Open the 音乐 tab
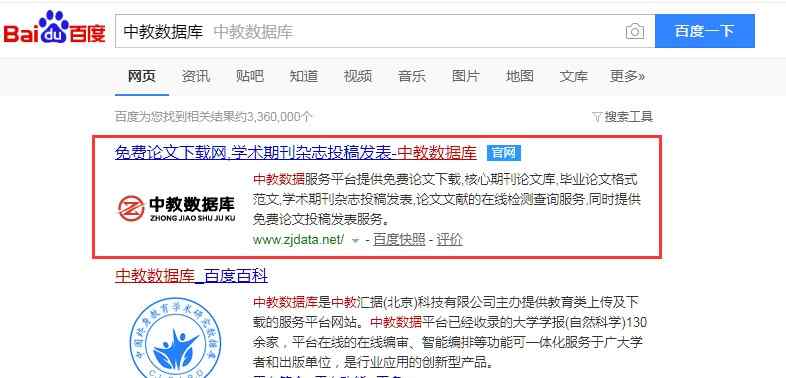Viewport: 786px width, 378px height. (x=412, y=76)
